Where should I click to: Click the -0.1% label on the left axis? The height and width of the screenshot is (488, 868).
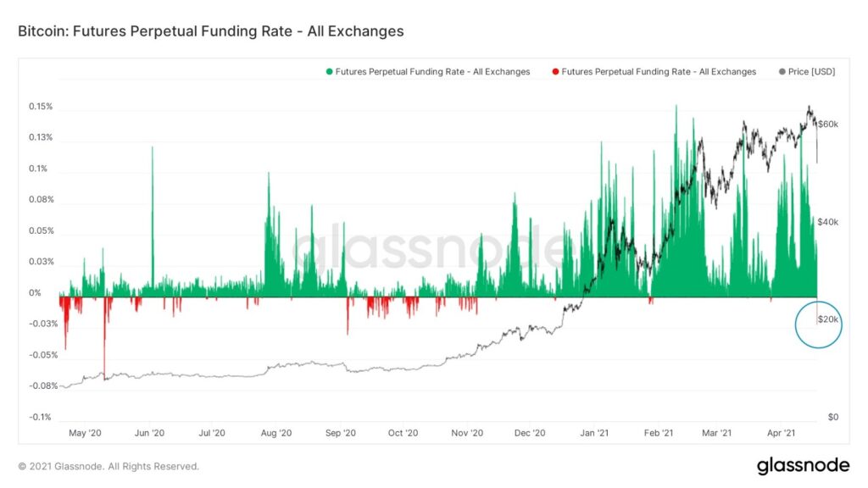click(x=40, y=418)
